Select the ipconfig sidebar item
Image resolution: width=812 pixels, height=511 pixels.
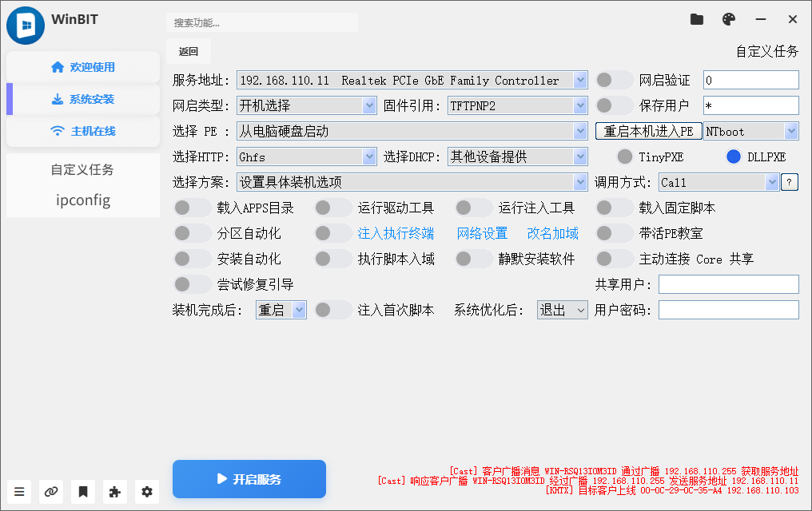pyautogui.click(x=83, y=200)
